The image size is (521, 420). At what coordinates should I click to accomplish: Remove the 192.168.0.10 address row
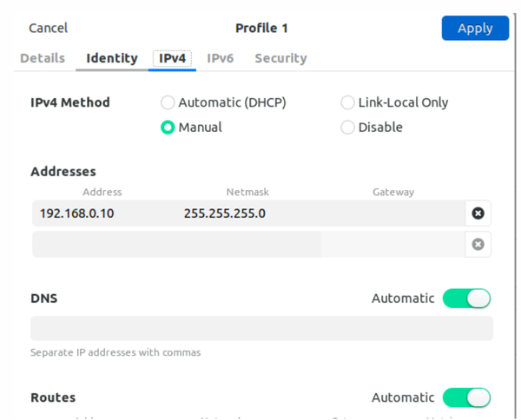[x=478, y=213]
